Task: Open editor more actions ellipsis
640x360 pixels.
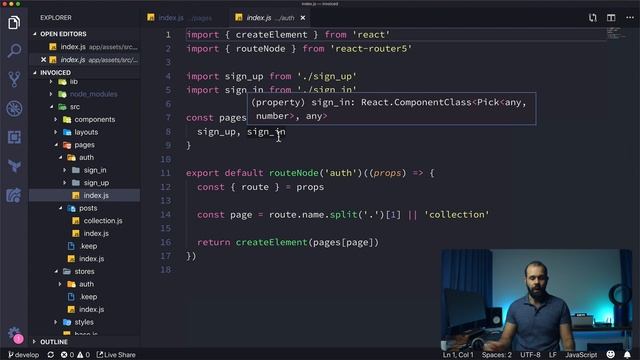Action: point(629,18)
